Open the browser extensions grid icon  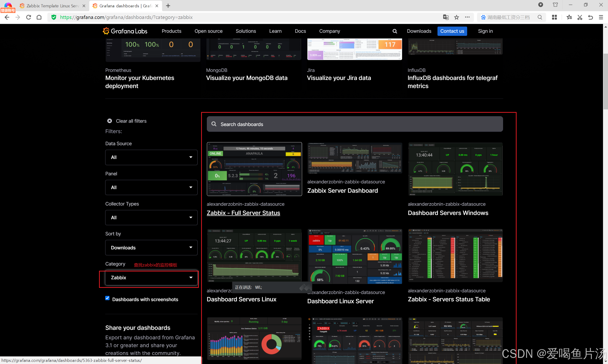pyautogui.click(x=554, y=17)
